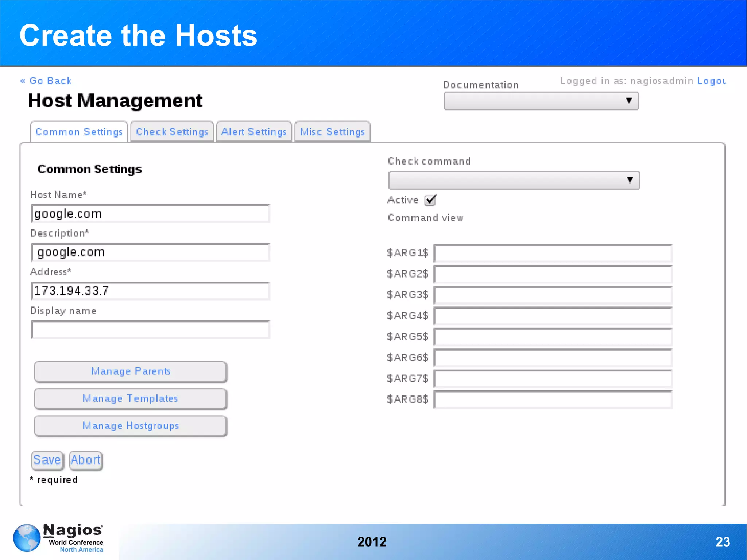The height and width of the screenshot is (560, 747).
Task: Focus the Host Name input field
Action: (x=150, y=214)
